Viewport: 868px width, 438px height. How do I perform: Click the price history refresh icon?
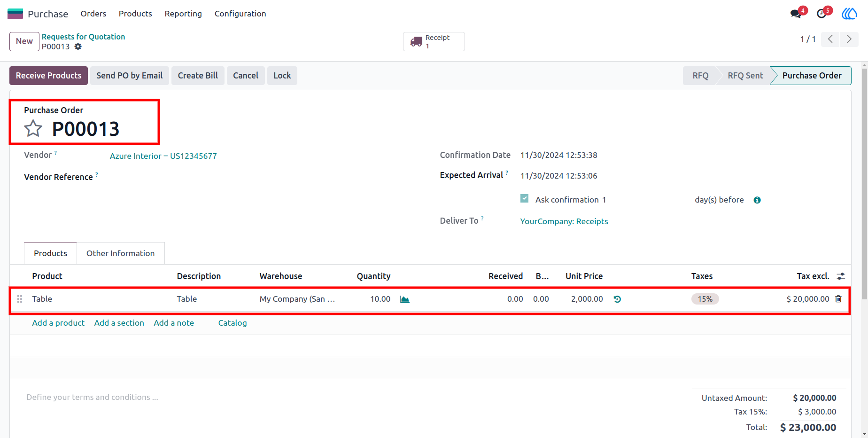618,299
